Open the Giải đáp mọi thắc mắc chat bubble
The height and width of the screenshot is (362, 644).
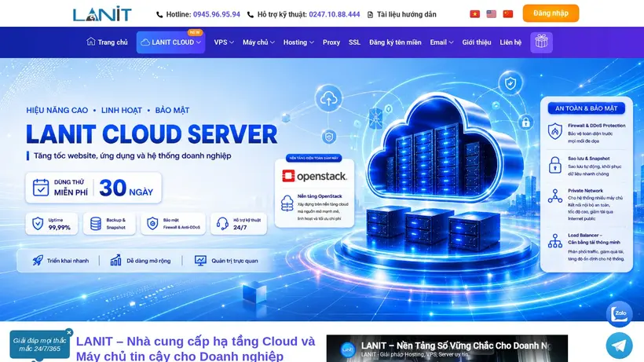39,345
